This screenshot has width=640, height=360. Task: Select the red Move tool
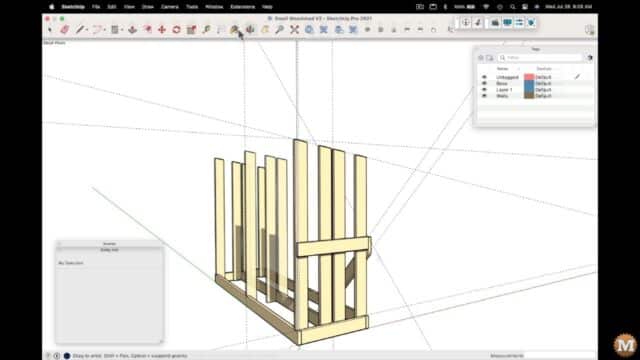162,30
